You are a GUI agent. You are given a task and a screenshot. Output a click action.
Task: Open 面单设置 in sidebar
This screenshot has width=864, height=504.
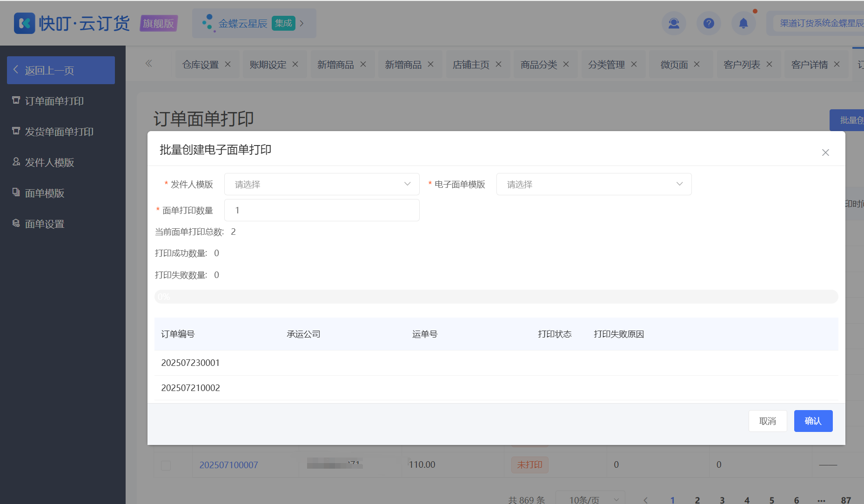(x=45, y=224)
